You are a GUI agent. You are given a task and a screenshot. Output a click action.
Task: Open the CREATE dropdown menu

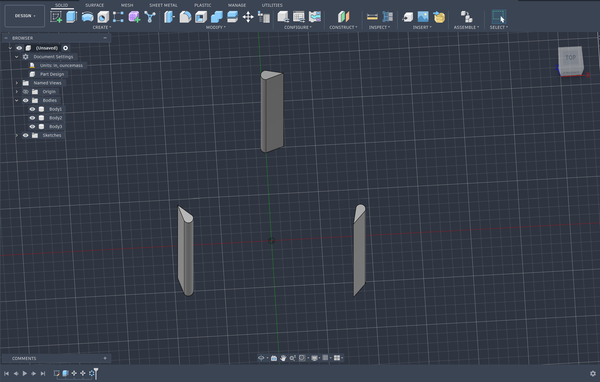pos(102,28)
